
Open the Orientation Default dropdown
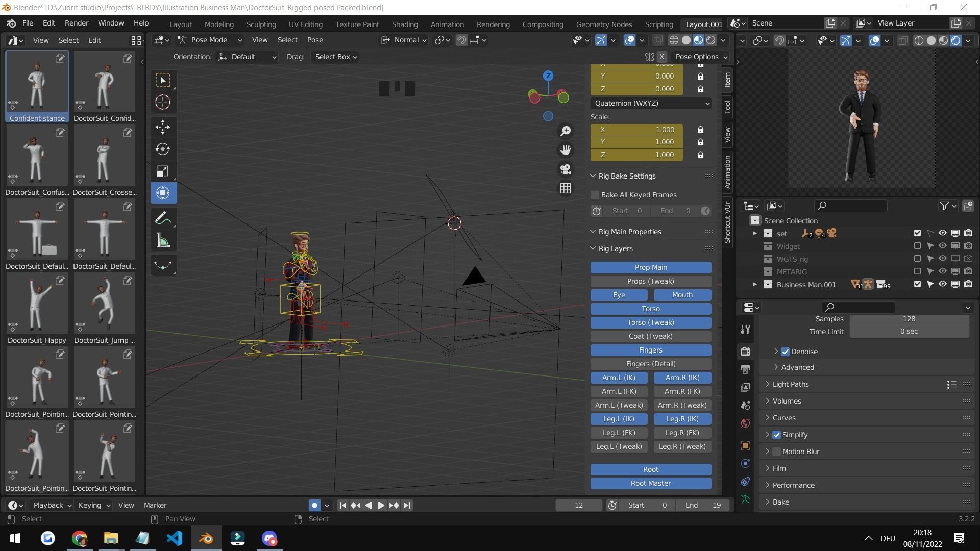(x=247, y=57)
